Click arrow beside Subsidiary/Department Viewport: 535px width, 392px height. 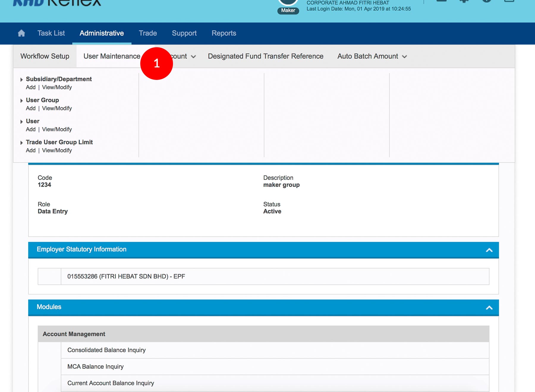tap(21, 80)
